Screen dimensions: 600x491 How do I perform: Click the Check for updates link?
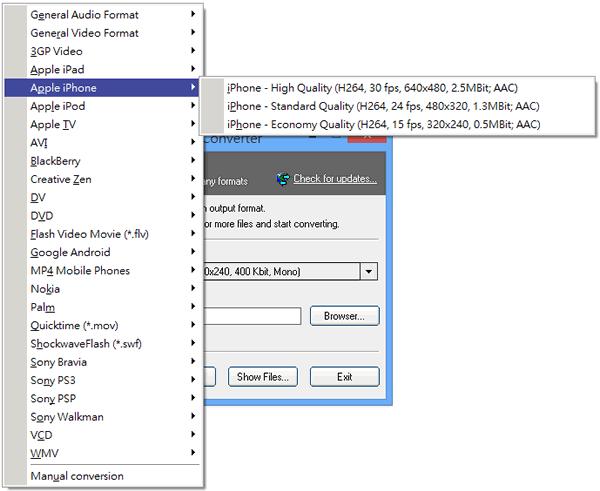pos(335,179)
